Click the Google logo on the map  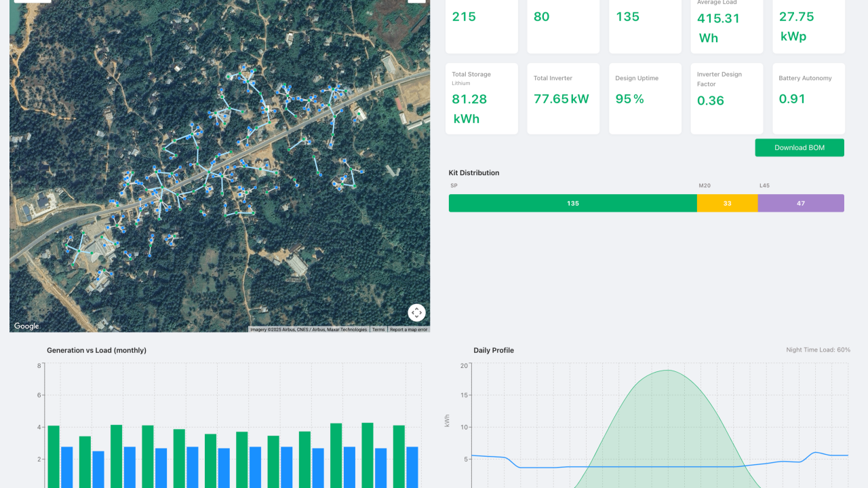tap(26, 326)
